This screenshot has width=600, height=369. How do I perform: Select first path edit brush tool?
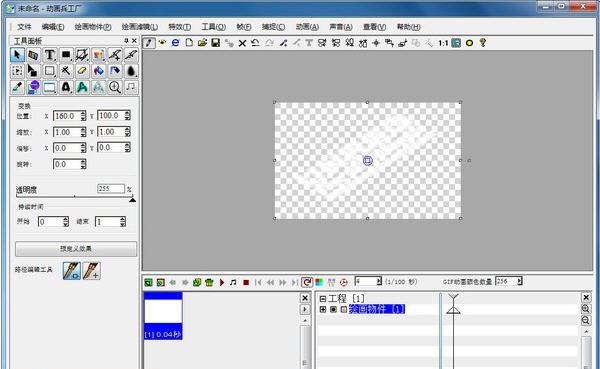72,270
